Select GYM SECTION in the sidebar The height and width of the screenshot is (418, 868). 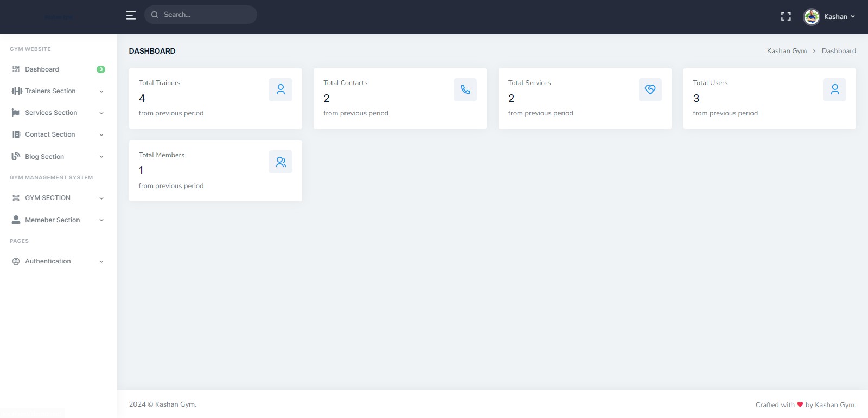[x=48, y=198]
